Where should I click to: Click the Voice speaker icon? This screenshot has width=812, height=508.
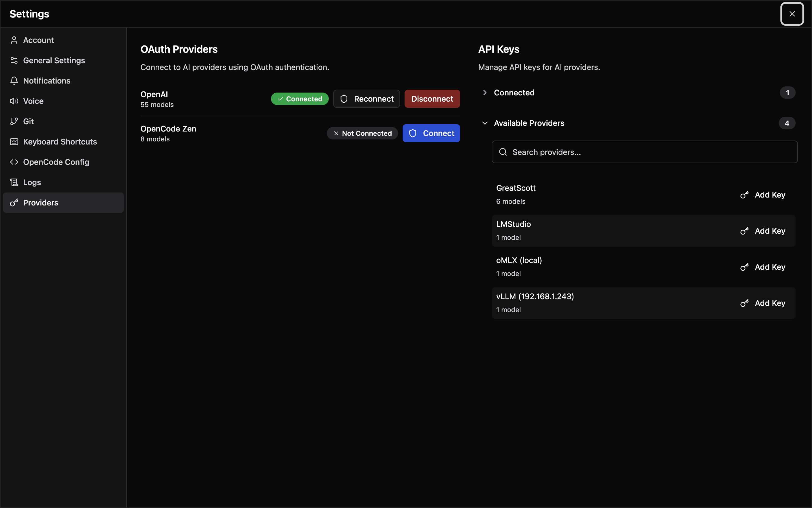coord(14,101)
